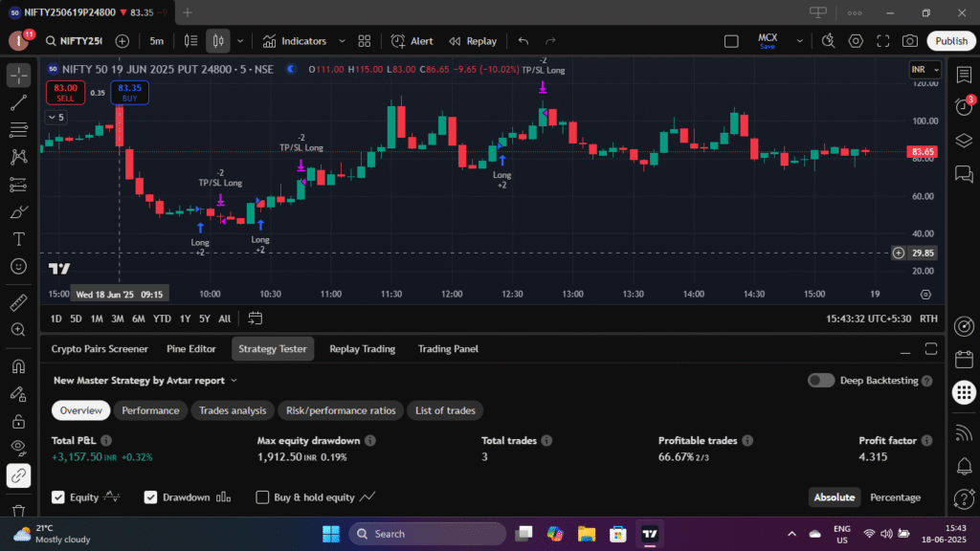980x551 pixels.
Task: Open the go to date calendar icon
Action: point(255,319)
